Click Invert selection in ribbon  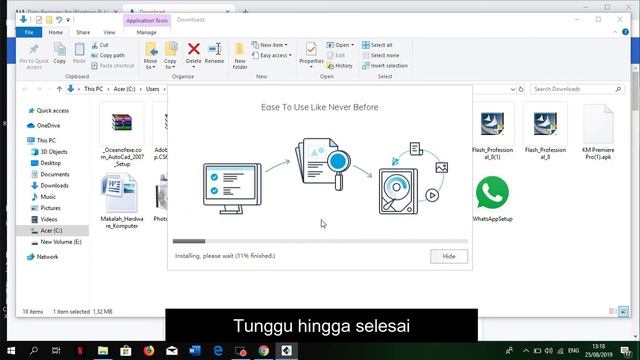(x=384, y=65)
